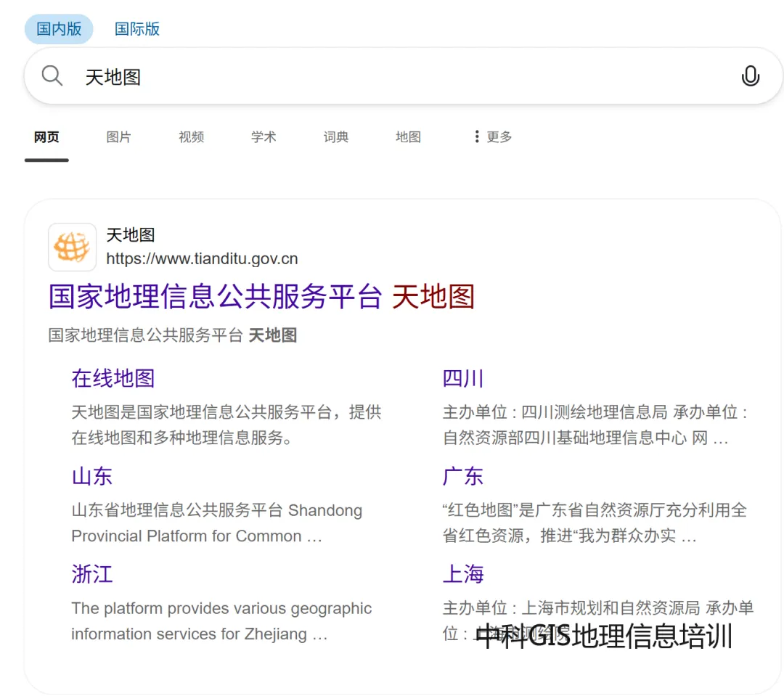
Task: Open the Tianditu globe site logo
Action: point(72,247)
